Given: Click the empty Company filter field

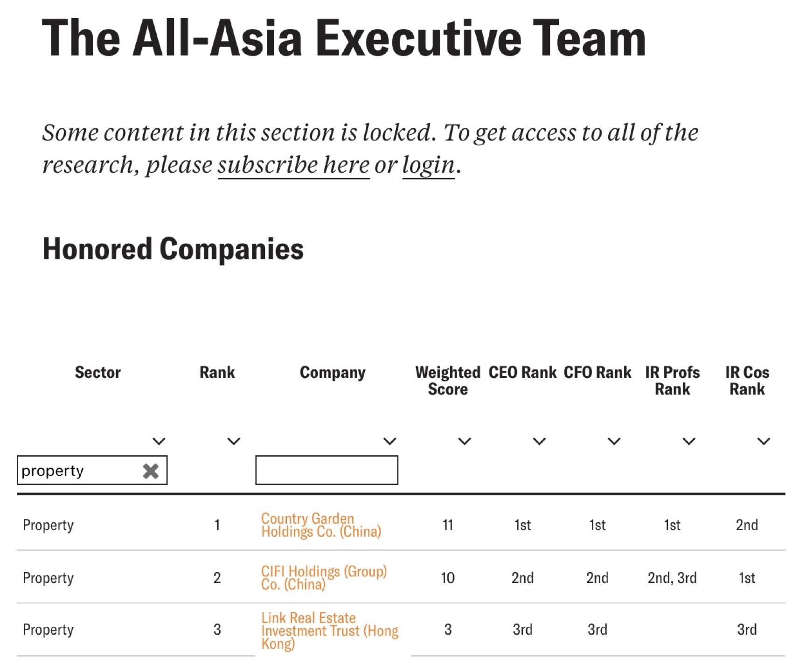Looking at the screenshot, I should coord(327,470).
